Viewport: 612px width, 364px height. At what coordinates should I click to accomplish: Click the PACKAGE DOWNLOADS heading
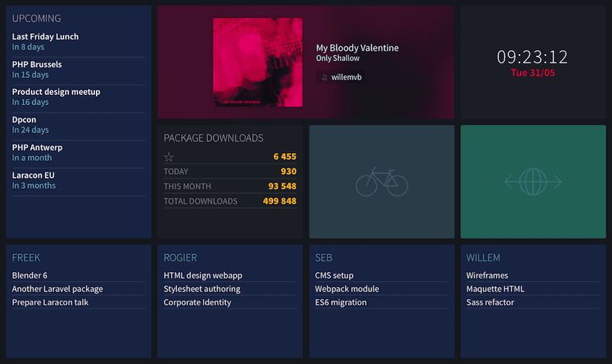coord(214,138)
